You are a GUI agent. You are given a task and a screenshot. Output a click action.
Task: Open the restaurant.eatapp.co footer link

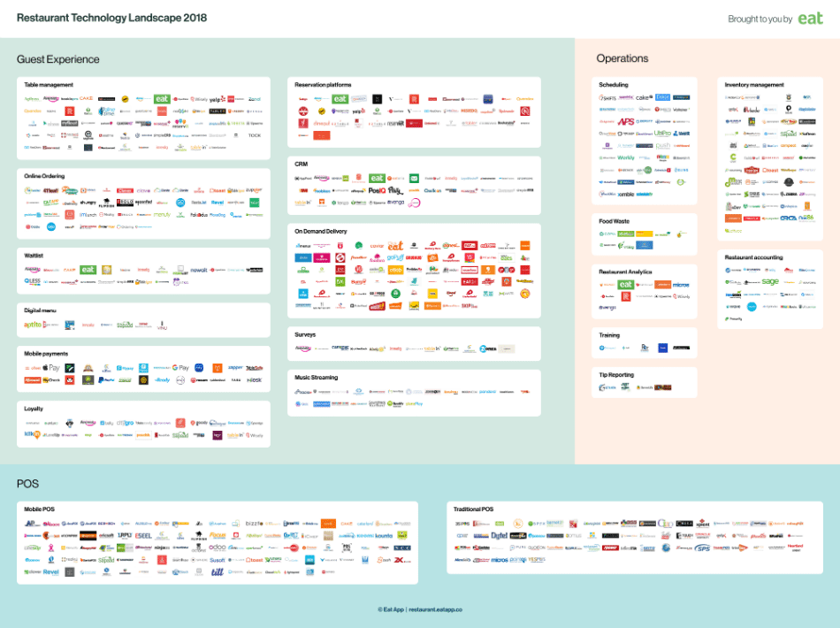pyautogui.click(x=436, y=609)
